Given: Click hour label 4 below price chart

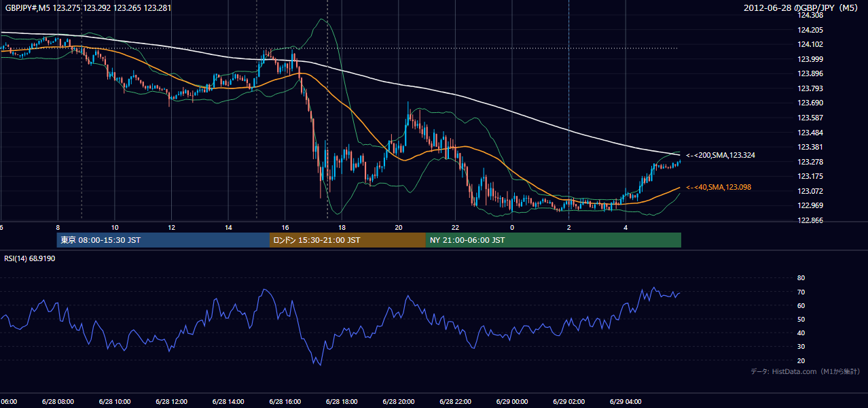Looking at the screenshot, I should (x=626, y=227).
